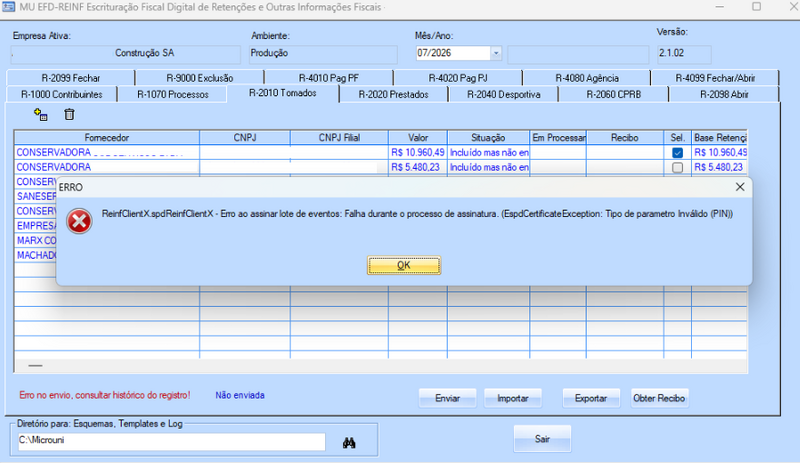Click the Base Retenção column header
800x463 pixels.
coord(719,138)
